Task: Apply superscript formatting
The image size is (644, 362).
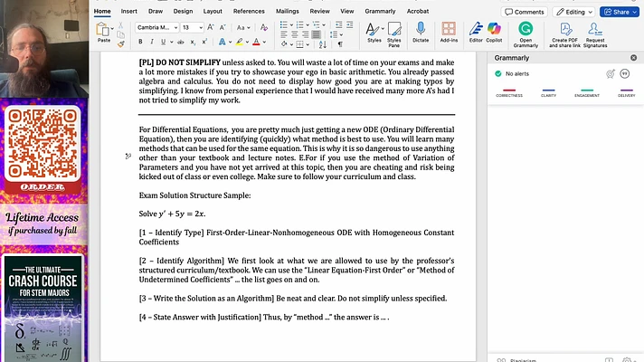Action: tap(204, 42)
